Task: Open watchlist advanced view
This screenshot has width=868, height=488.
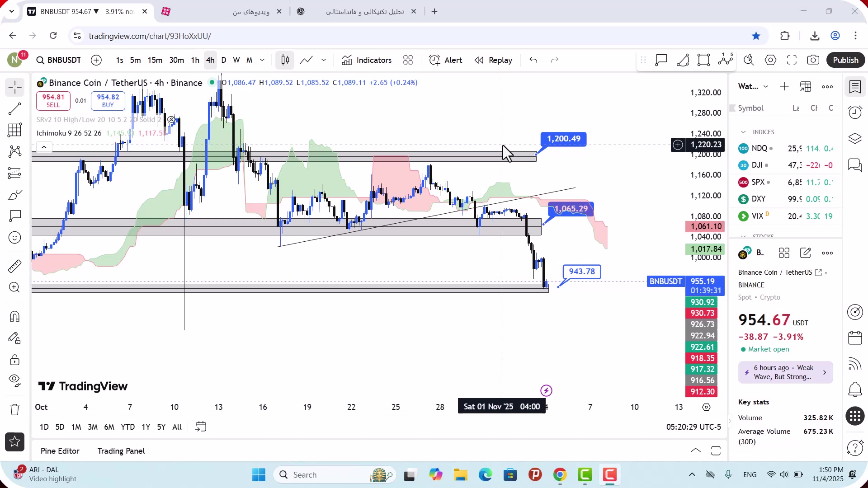Action: tap(806, 87)
